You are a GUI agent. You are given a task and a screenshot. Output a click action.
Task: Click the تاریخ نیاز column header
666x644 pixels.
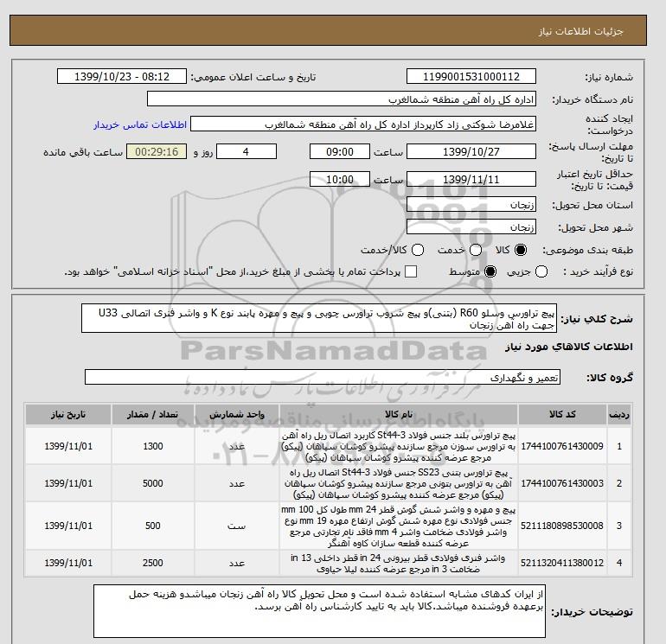coord(68,414)
